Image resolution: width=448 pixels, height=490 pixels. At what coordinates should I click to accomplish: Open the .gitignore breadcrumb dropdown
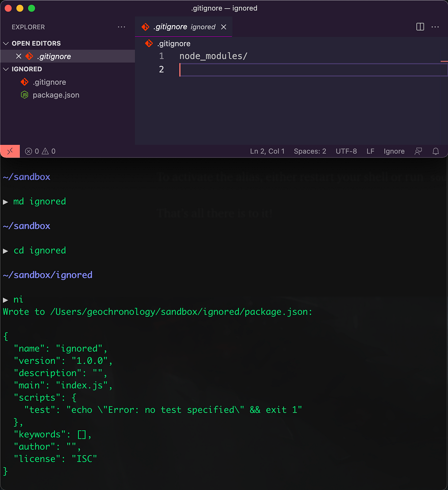[x=174, y=43]
